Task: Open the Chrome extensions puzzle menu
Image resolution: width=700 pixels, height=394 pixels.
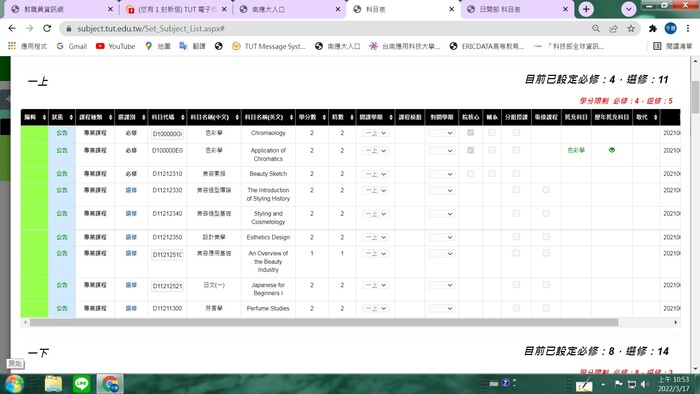Action: click(653, 29)
